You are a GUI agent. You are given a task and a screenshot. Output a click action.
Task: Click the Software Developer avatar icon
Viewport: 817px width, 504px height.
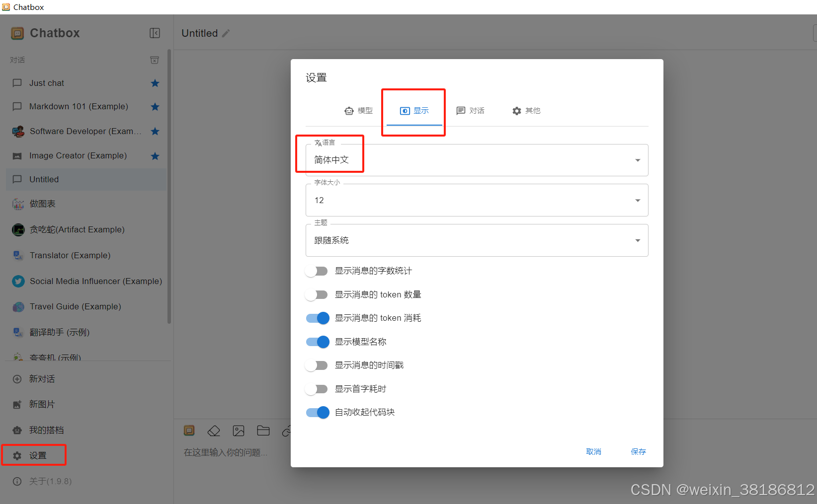tap(18, 131)
